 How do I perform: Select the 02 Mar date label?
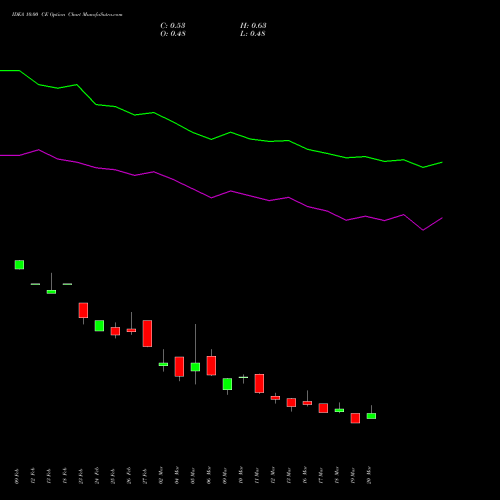pyautogui.click(x=161, y=475)
